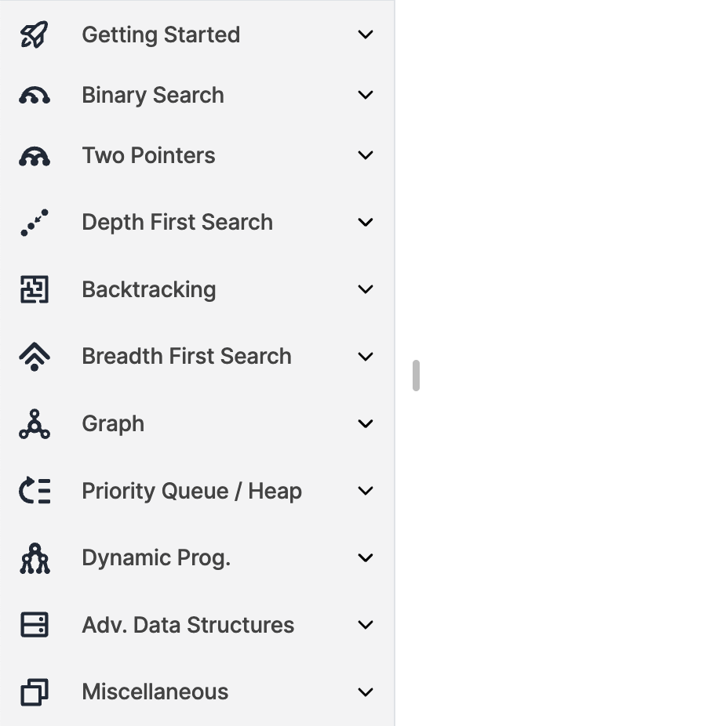Open the Two Pointers section
The width and height of the screenshot is (728, 726).
366,154
